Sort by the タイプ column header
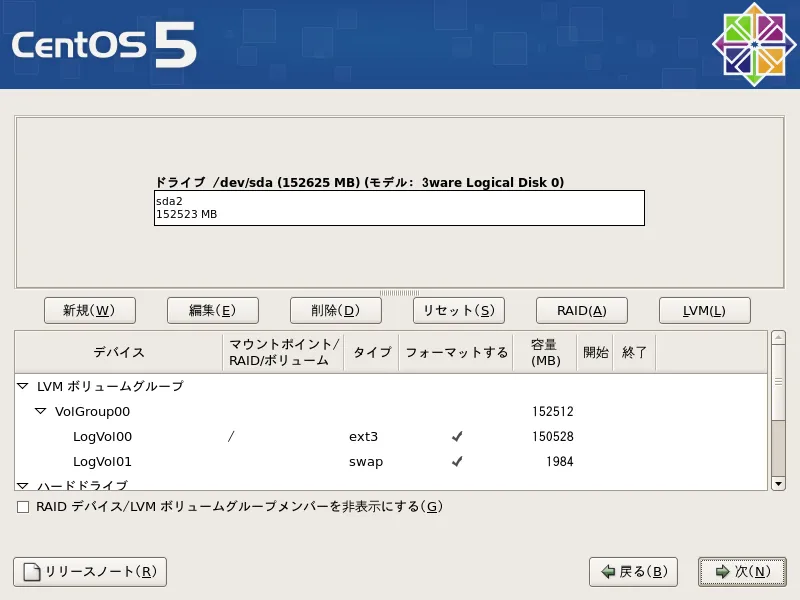This screenshot has width=800, height=600. tap(371, 352)
